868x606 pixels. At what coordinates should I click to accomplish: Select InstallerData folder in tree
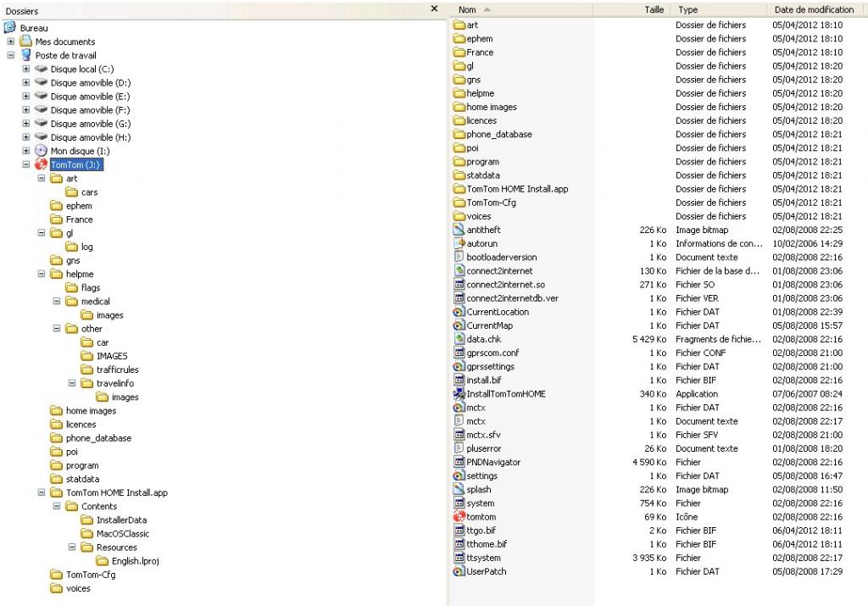tap(121, 520)
